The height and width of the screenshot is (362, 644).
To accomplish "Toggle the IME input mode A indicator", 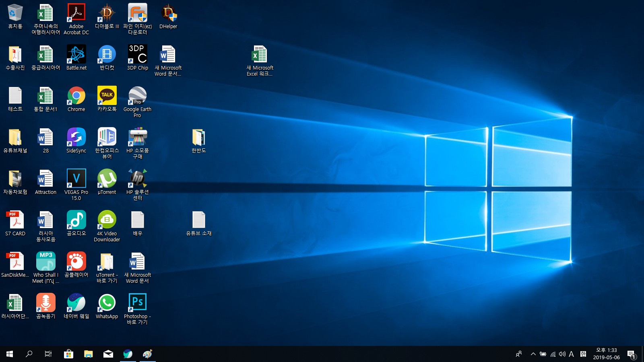I will [571, 354].
